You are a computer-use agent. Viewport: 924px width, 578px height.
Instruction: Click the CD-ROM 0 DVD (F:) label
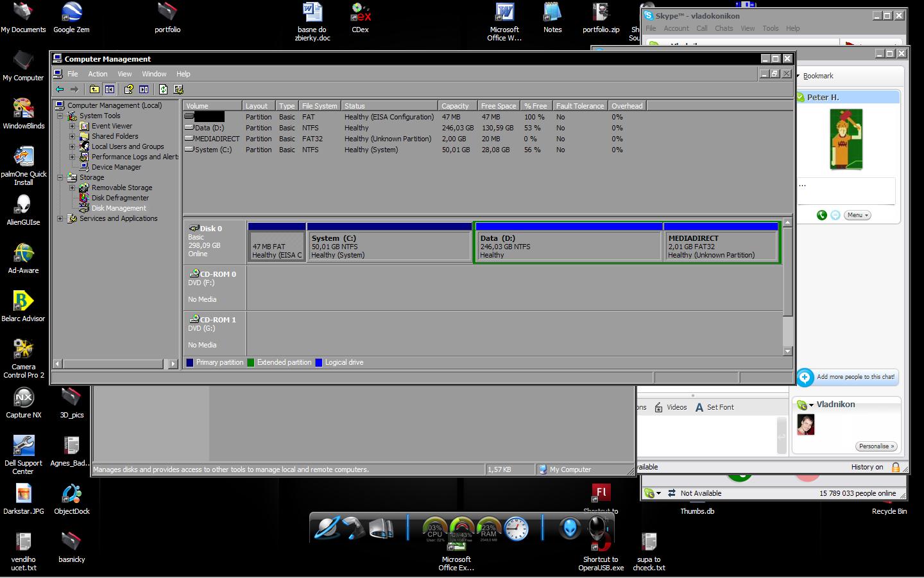(214, 287)
